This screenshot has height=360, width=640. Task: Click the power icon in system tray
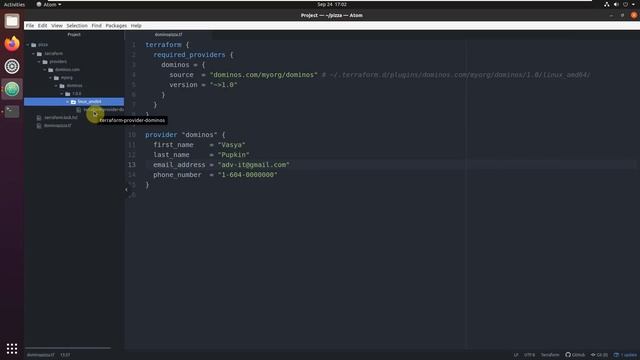coord(625,4)
